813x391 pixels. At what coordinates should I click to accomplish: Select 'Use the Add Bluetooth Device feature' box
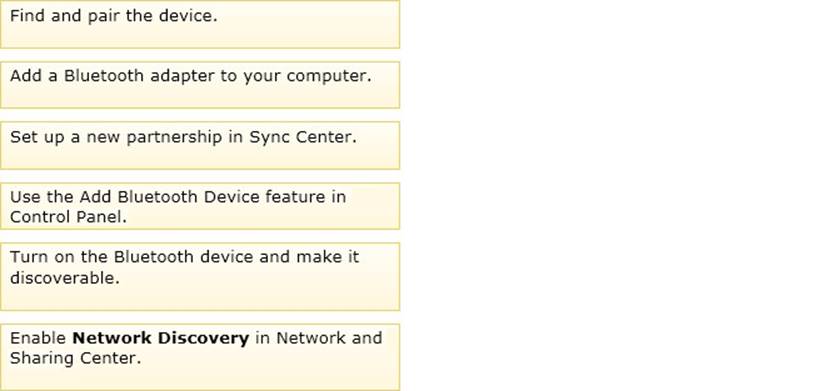point(200,206)
